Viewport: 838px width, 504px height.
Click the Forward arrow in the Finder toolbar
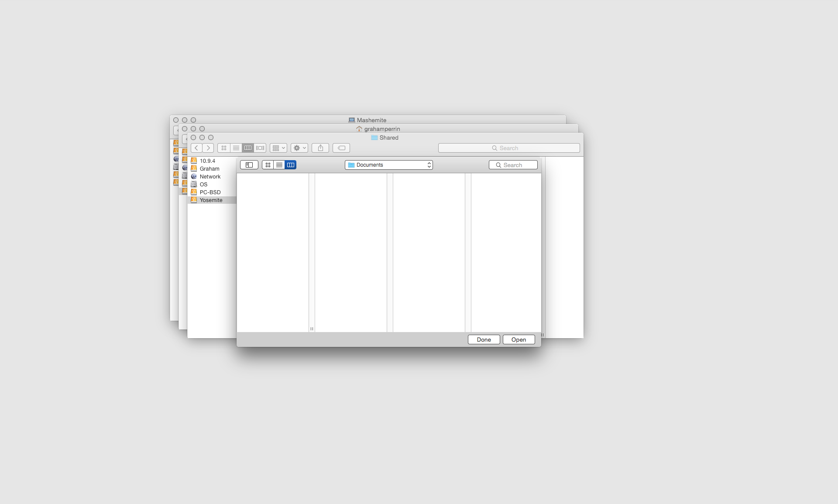click(208, 148)
